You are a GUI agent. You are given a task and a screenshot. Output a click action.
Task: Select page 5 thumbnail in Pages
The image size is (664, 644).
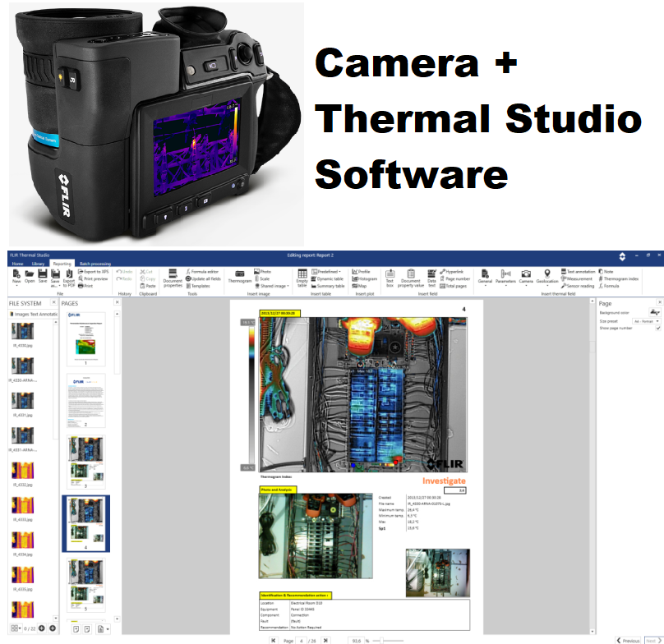(x=86, y=585)
